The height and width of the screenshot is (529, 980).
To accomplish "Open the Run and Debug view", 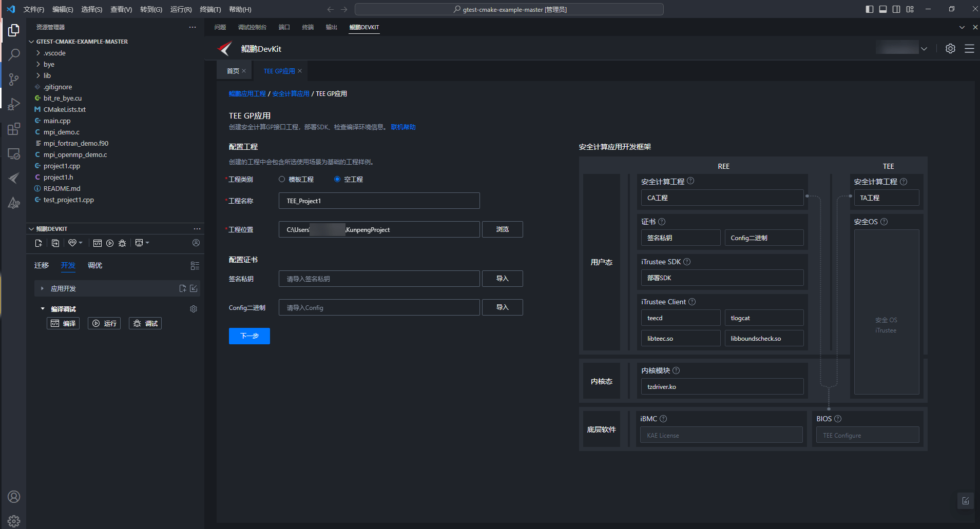I will tap(14, 104).
